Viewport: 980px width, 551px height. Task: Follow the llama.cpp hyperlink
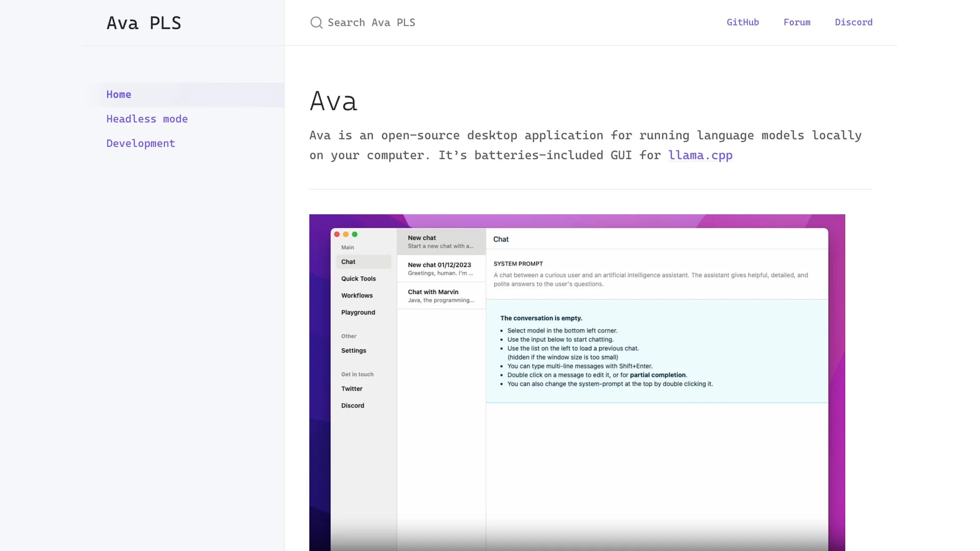tap(700, 155)
